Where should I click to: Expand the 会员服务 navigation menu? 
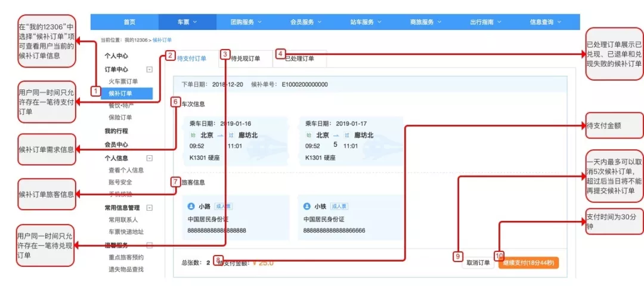(x=305, y=22)
